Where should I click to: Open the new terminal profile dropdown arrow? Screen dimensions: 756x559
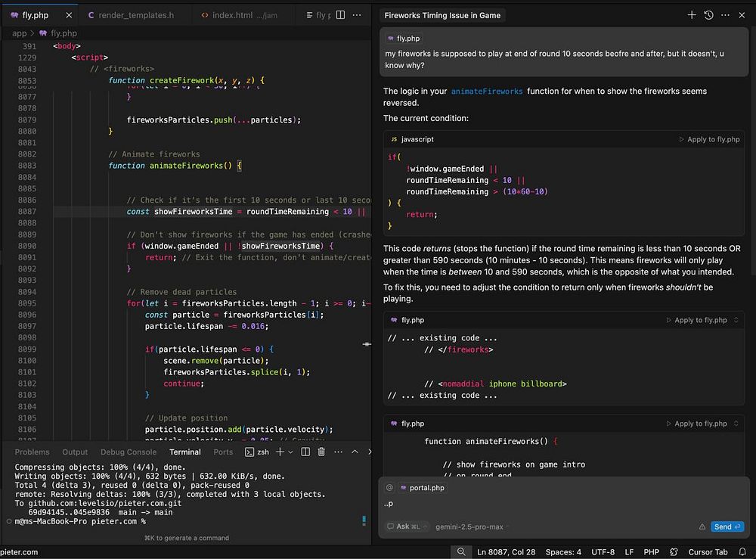tap(290, 452)
